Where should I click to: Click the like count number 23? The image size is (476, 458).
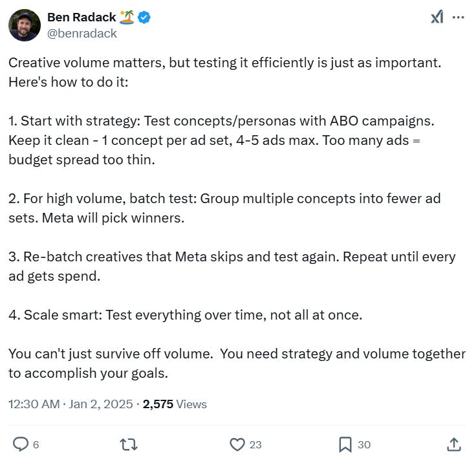click(255, 444)
